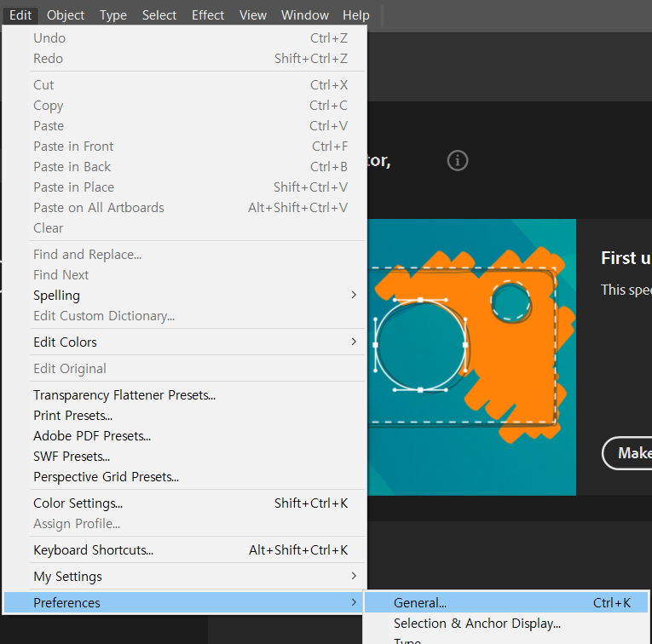Screen dimensions: 652x644
Task: Expand the My Settings submenu
Action: (185, 577)
